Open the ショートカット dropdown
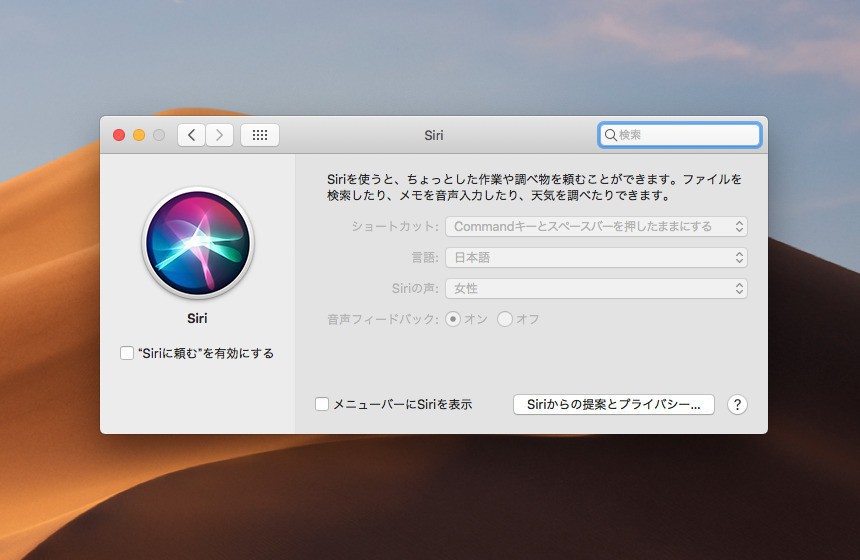Screen dimensions: 860x560 [x=596, y=227]
